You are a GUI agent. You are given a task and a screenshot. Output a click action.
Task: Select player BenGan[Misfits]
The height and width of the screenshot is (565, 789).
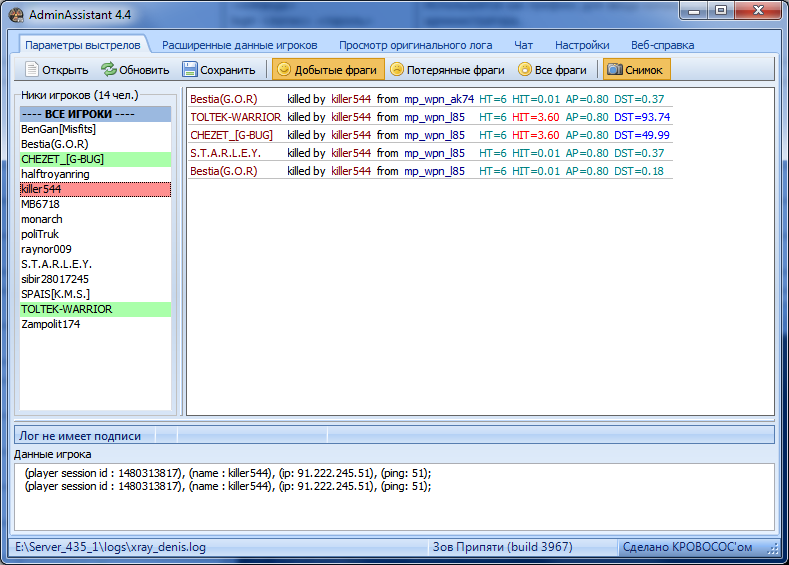[x=95, y=129]
